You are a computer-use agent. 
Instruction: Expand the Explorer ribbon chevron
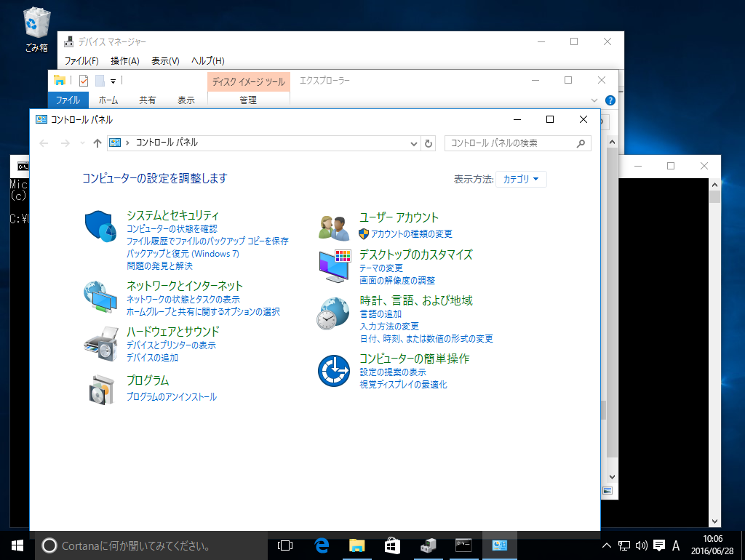point(594,100)
